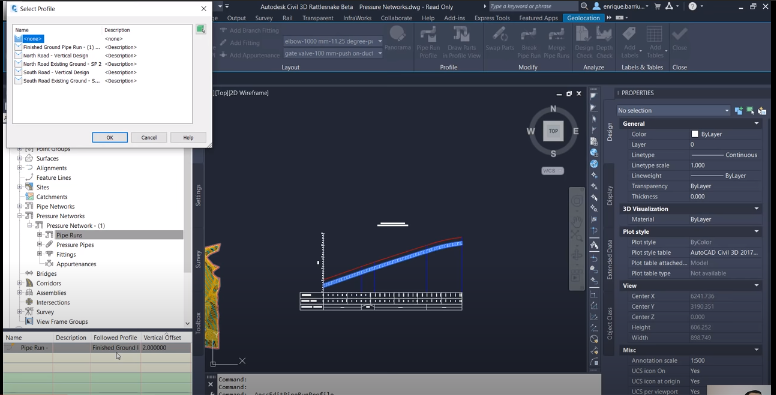Open the Help question mark icon
Screen dimensions: 776x395
click(x=692, y=6)
